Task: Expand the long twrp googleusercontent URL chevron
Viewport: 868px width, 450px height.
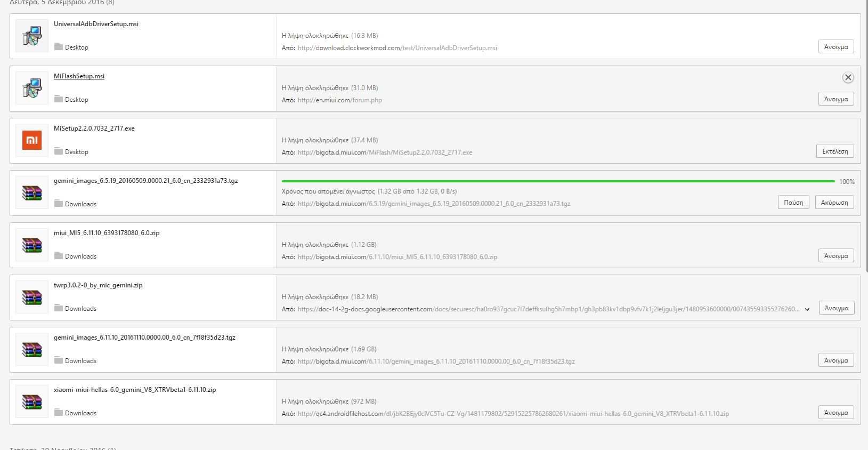Action: [807, 309]
